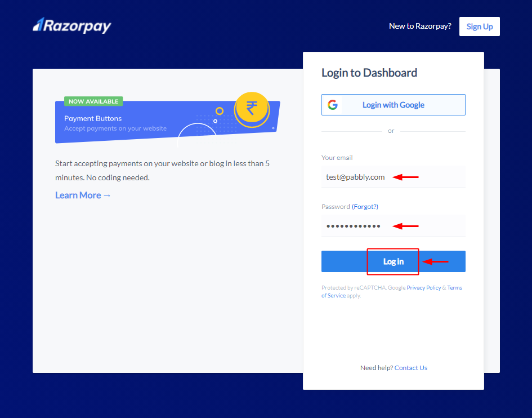Follow the Learn More link
532x418 pixels.
(83, 195)
